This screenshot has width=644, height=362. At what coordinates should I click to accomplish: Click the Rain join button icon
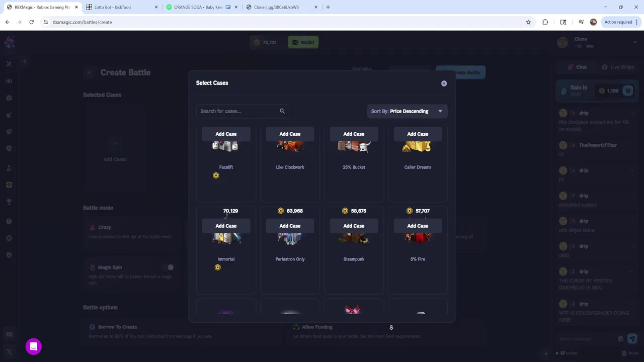pos(627,91)
